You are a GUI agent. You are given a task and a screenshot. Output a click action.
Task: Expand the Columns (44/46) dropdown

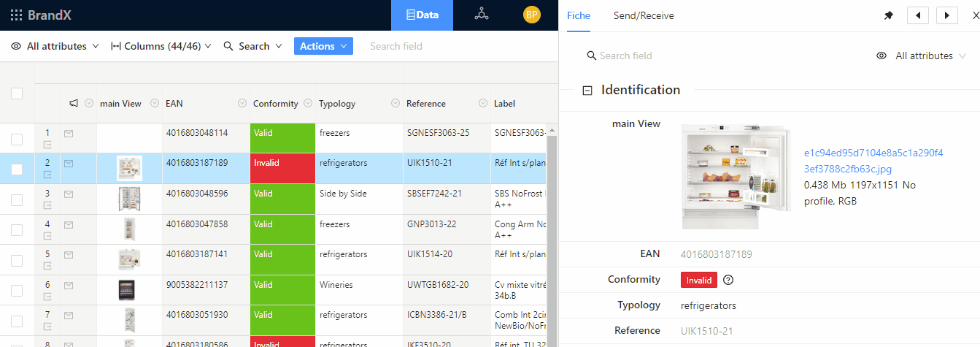161,46
